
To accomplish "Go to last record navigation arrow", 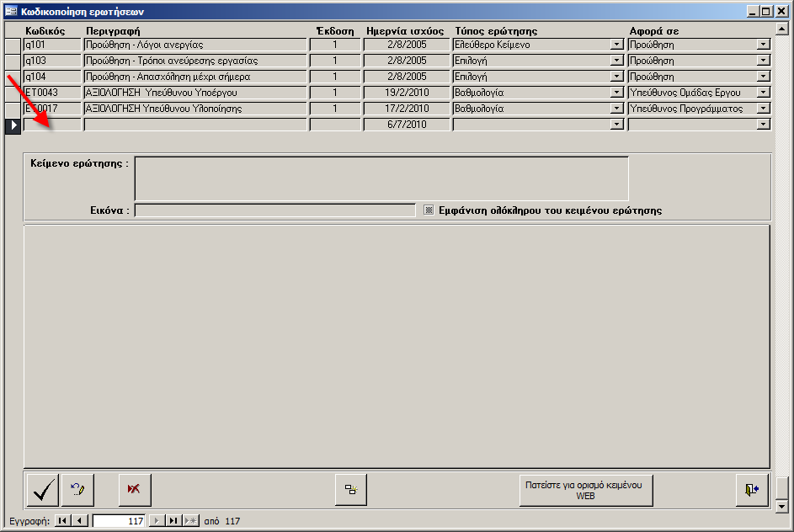I will (x=173, y=521).
